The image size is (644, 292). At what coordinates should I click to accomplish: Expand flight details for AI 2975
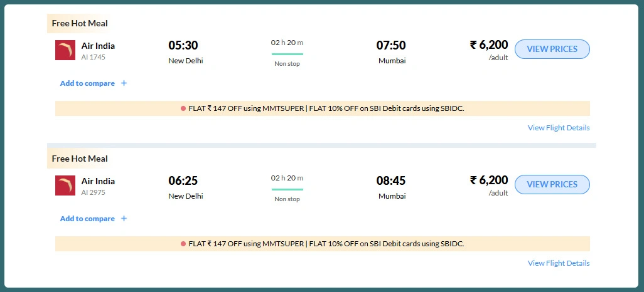click(559, 263)
